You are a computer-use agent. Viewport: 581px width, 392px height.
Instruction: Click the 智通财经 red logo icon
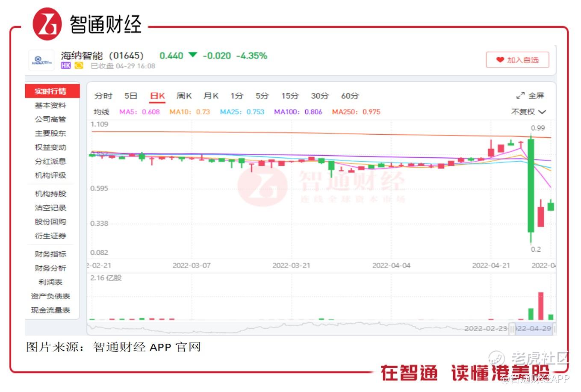click(47, 24)
